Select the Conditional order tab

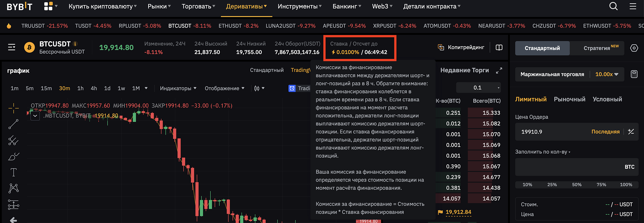click(x=607, y=99)
